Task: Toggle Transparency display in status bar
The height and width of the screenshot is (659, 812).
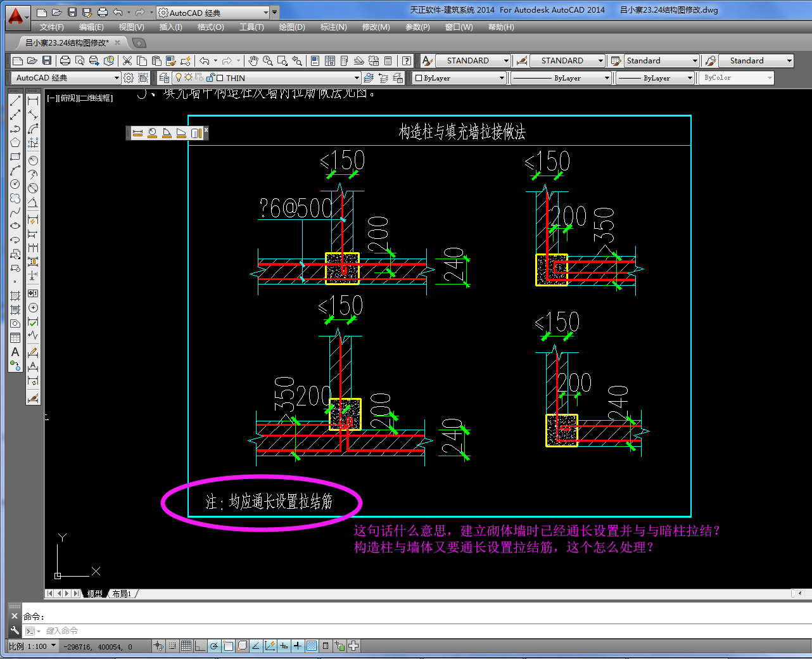Action: [x=312, y=646]
